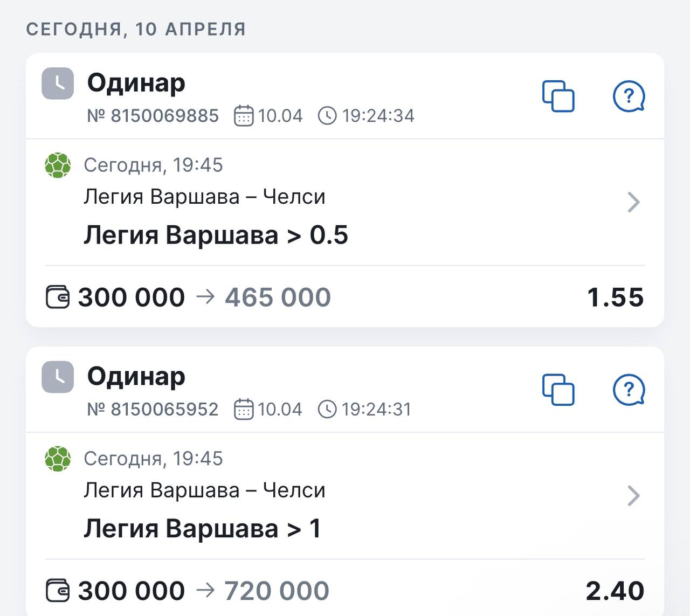The width and height of the screenshot is (690, 616).
Task: Open Легия Варшава > 1 bet selection
Action: pyautogui.click(x=203, y=528)
